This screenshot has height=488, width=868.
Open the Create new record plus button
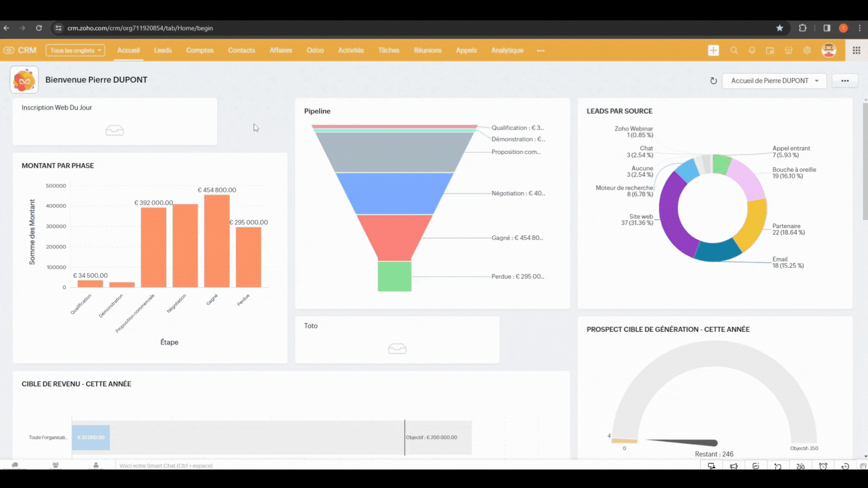point(713,50)
